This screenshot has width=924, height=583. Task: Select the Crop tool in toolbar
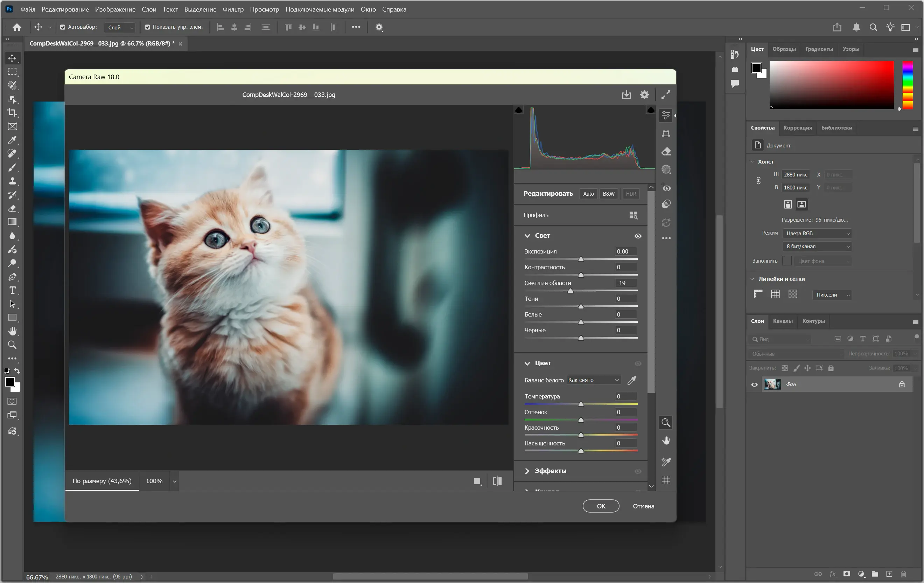(x=12, y=112)
